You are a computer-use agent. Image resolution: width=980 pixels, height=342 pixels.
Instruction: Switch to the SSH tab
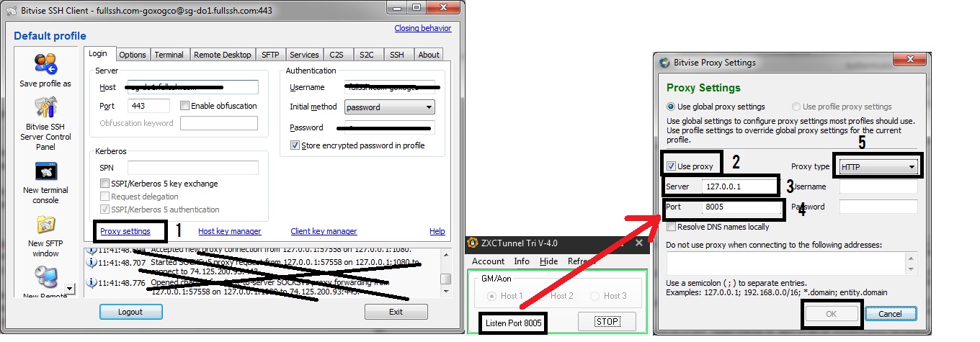click(397, 55)
